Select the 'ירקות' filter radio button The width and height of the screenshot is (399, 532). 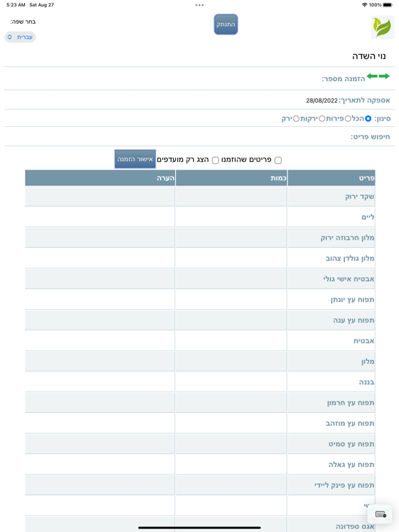click(x=322, y=118)
